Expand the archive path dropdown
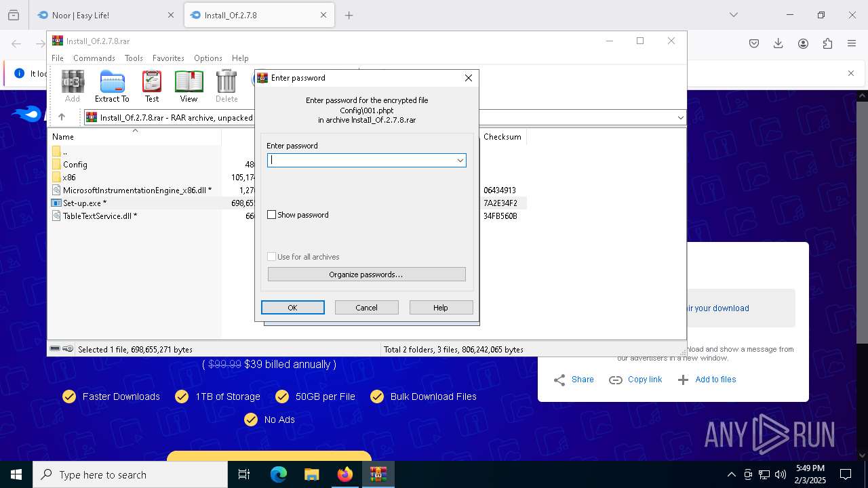The width and height of the screenshot is (868, 488). (x=680, y=117)
